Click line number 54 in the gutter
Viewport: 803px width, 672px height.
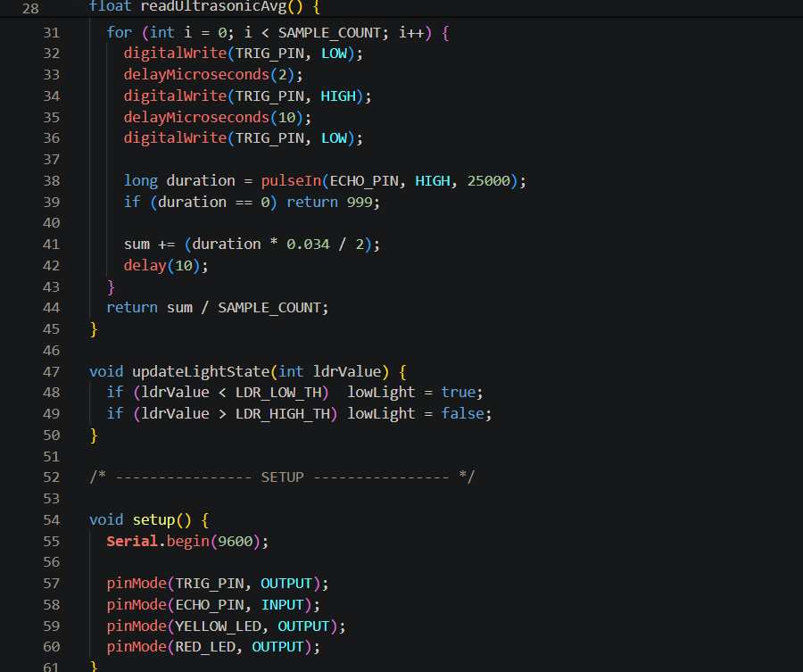pyautogui.click(x=51, y=519)
